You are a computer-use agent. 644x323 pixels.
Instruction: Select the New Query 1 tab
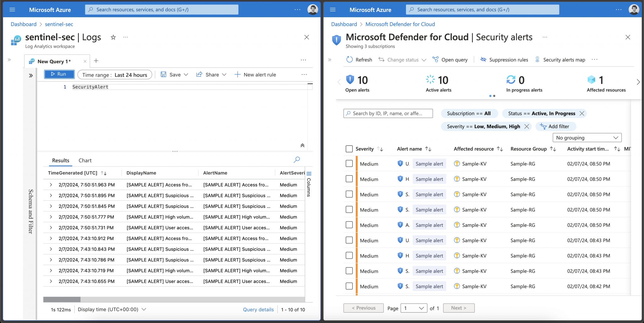tap(53, 61)
